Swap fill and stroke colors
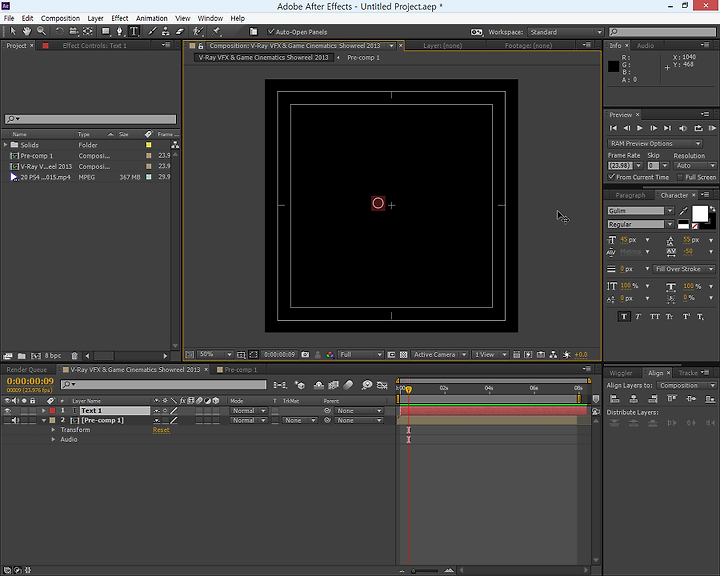 pyautogui.click(x=713, y=209)
